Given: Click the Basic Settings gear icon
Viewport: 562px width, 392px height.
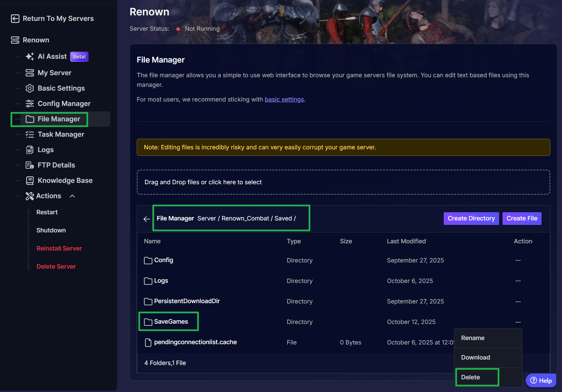Looking at the screenshot, I should pyautogui.click(x=30, y=88).
